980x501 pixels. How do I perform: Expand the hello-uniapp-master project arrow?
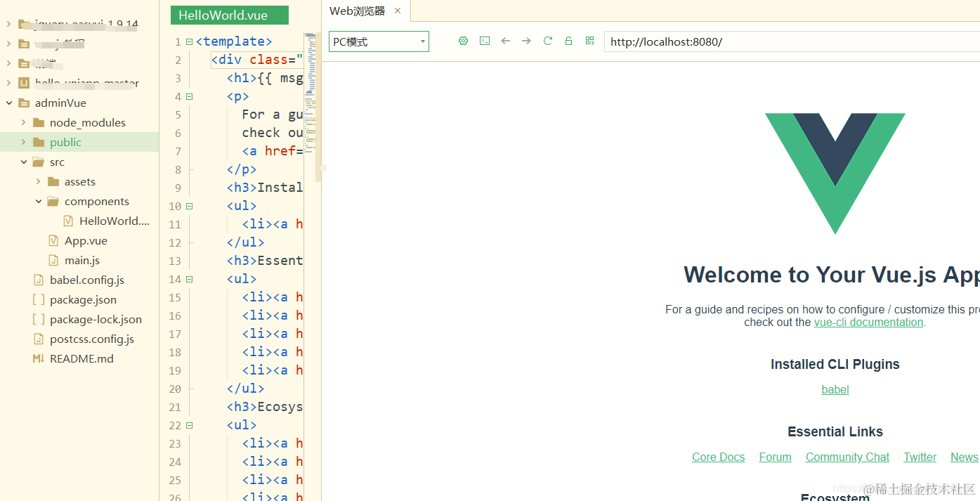(x=9, y=83)
